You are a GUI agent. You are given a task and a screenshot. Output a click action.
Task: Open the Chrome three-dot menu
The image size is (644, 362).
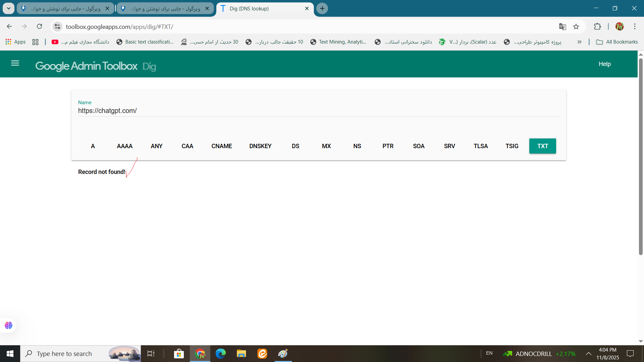coord(635,26)
